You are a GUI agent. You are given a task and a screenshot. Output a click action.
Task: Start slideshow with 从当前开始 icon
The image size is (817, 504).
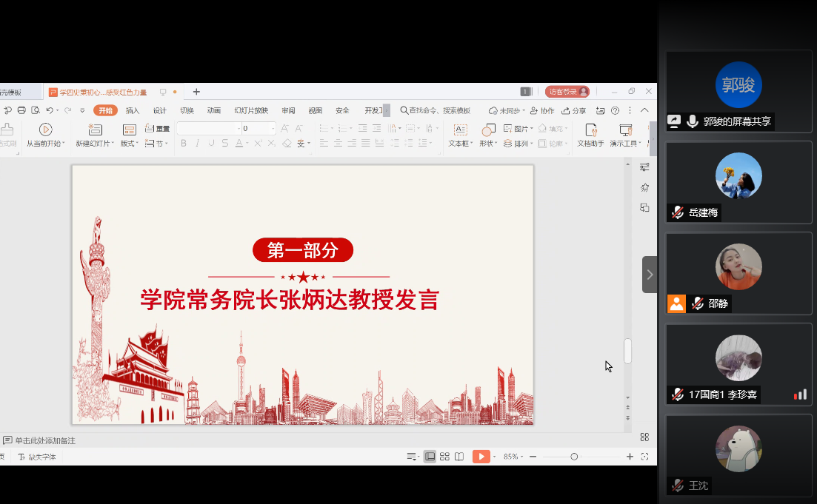coord(45,130)
